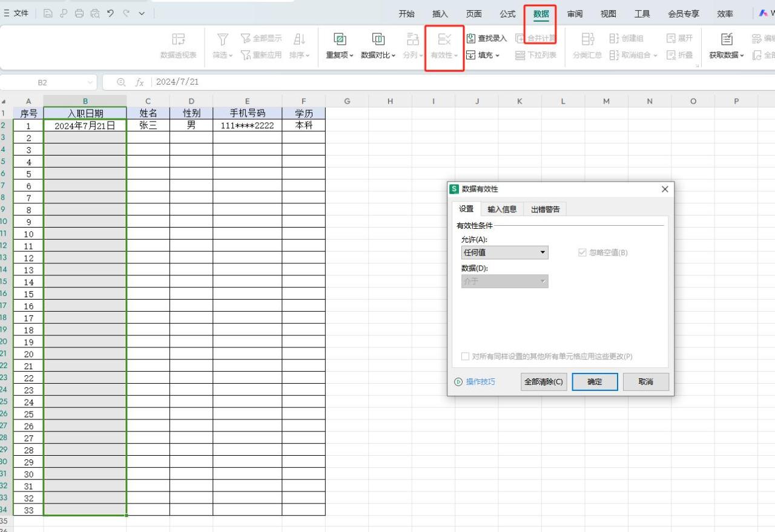This screenshot has height=532, width=775.
Task: Click the 确定 button in dialog
Action: (x=595, y=382)
